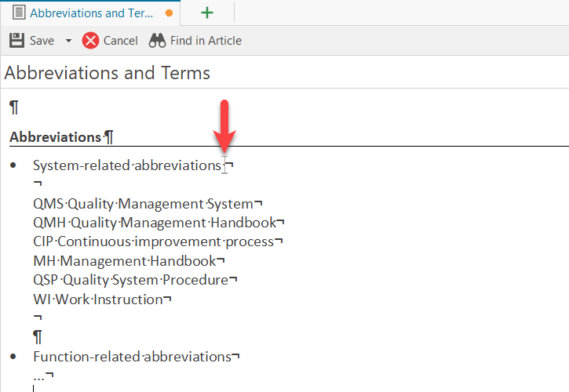The image size is (569, 392).
Task: Open Find in Article search
Action: click(195, 41)
